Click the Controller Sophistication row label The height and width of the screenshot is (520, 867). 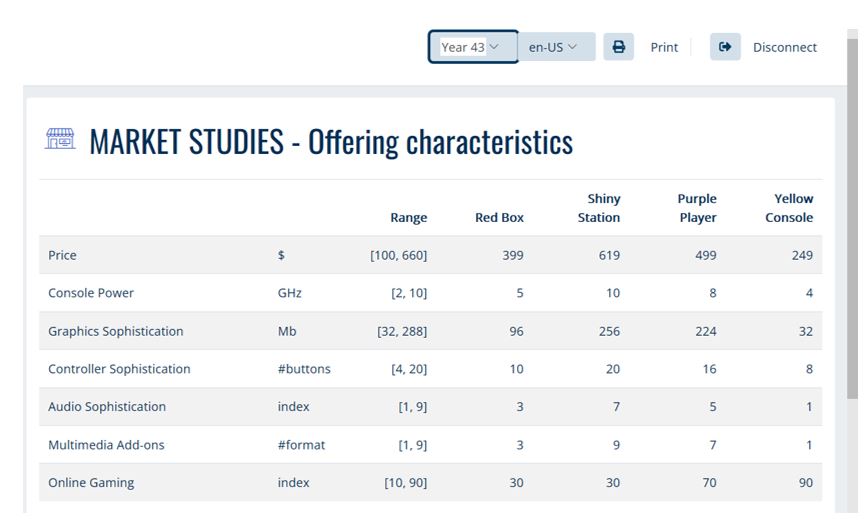point(119,369)
